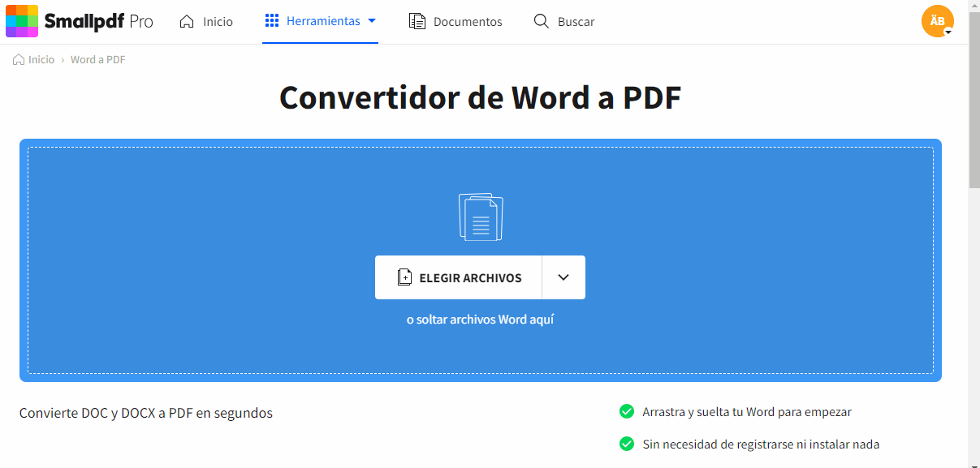This screenshot has width=980, height=468.
Task: Expand the Herramientas dropdown arrow
Action: pyautogui.click(x=372, y=21)
